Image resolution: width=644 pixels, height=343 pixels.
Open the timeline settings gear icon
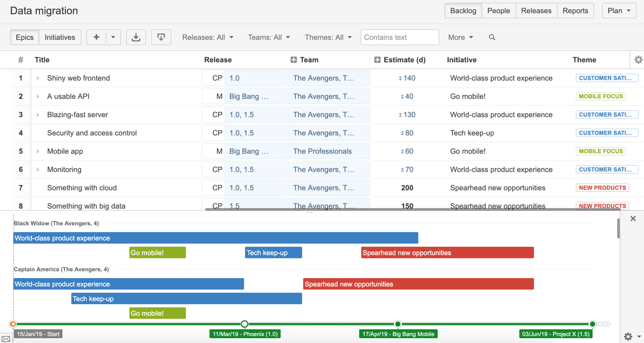click(x=628, y=337)
